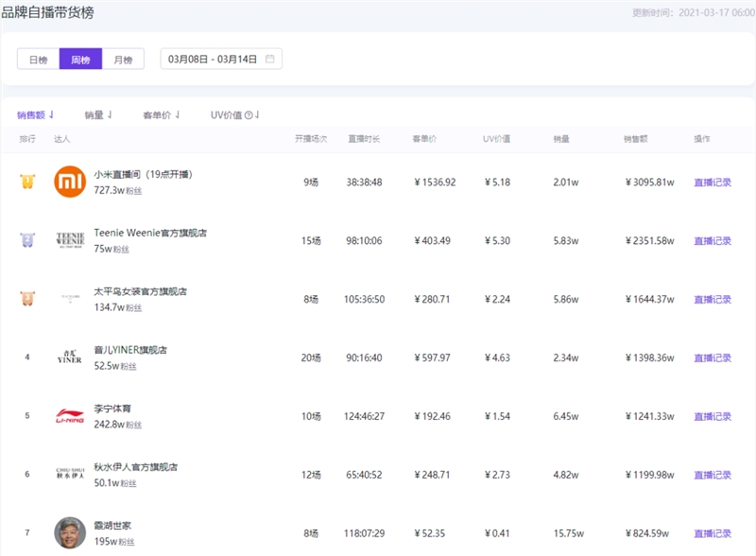This screenshot has width=756, height=556.
Task: Click the sales value ¥1644.37w
Action: click(x=649, y=300)
